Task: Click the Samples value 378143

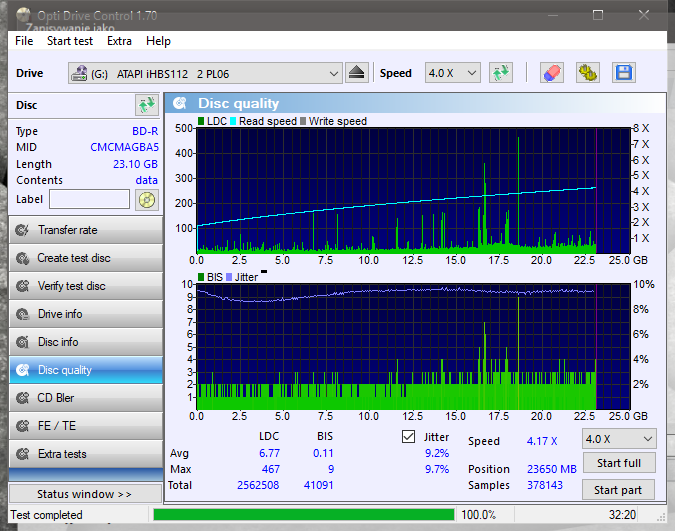Action: (x=545, y=485)
